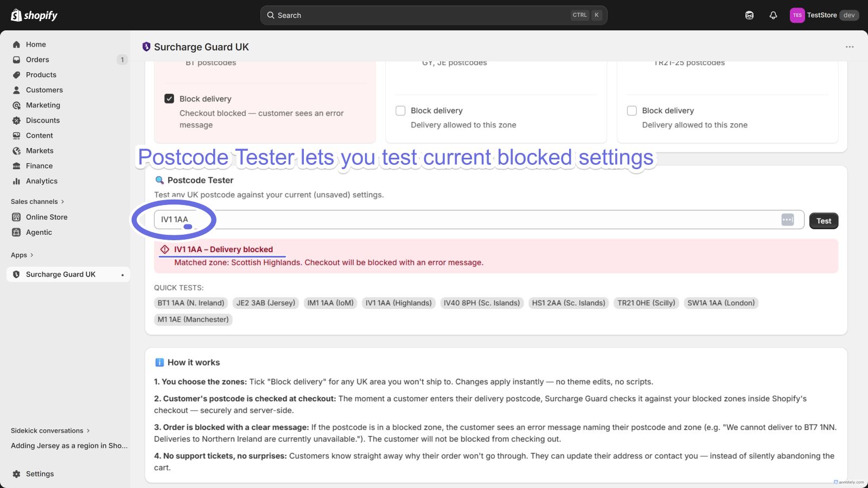Open the app page more actions menu
This screenshot has height=488, width=868.
[x=850, y=47]
